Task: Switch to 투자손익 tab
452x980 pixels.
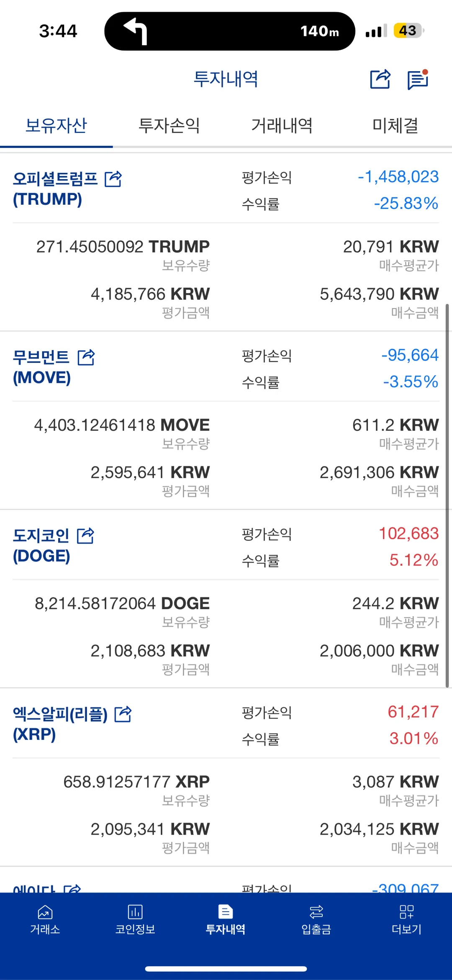Action: point(169,126)
